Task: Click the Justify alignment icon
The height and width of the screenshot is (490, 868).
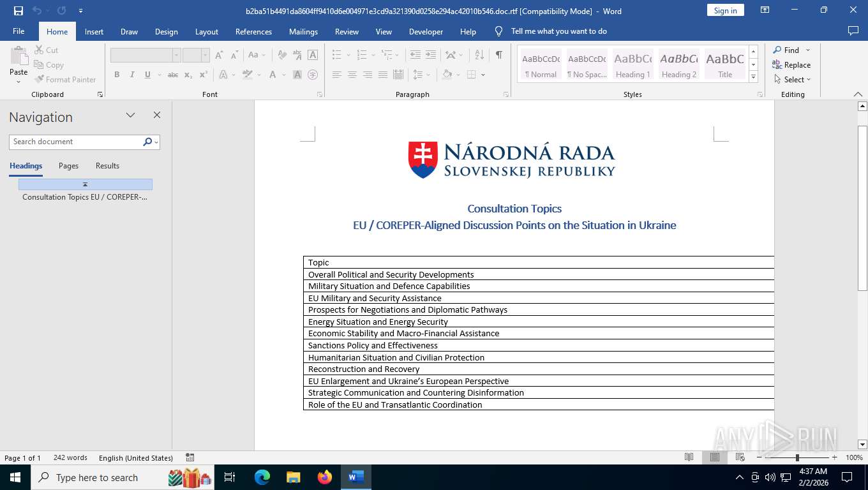Action: [383, 75]
